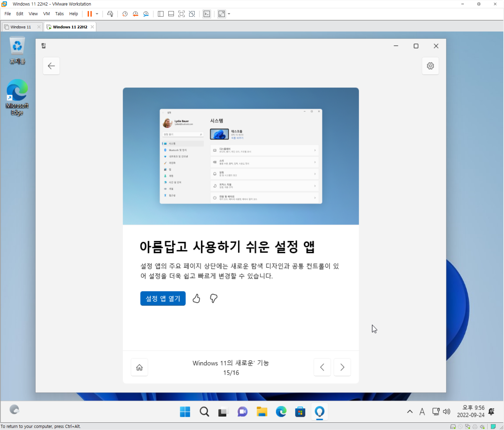The width and height of the screenshot is (504, 430).
Task: Click the stretch guest display icon
Action: 222,14
